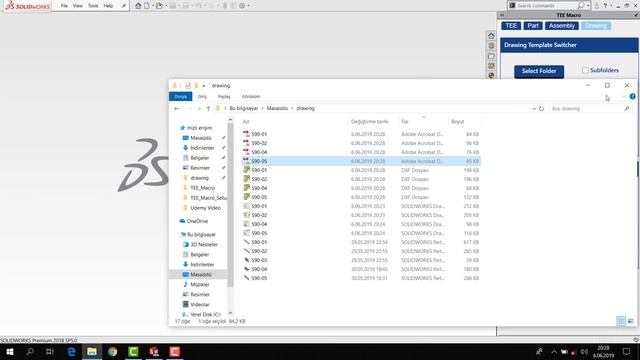Image resolution: width=640 pixels, height=360 pixels.
Task: Click the Explorer search box
Action: point(590,109)
